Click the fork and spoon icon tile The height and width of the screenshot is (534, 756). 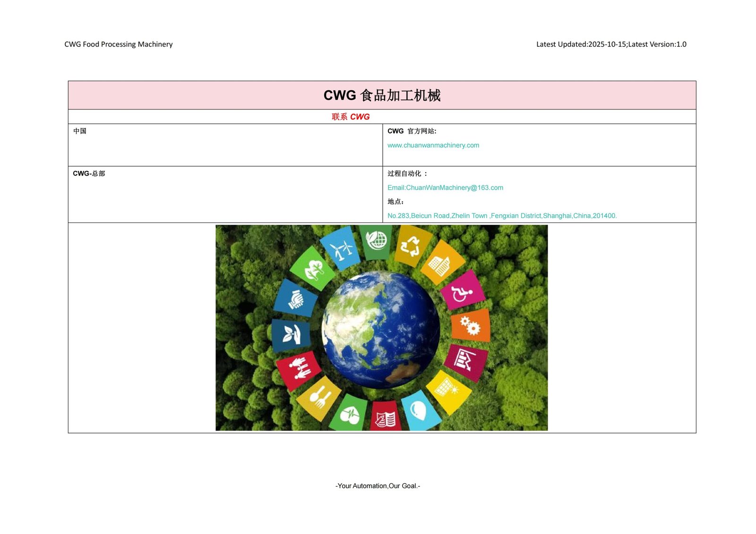[319, 398]
